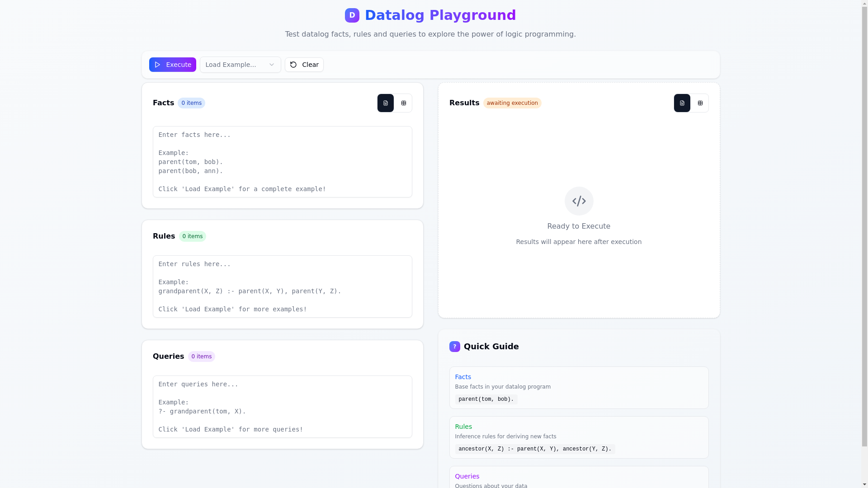Click the Facts heading in Quick Guide
Image resolution: width=868 pixels, height=488 pixels.
463,377
